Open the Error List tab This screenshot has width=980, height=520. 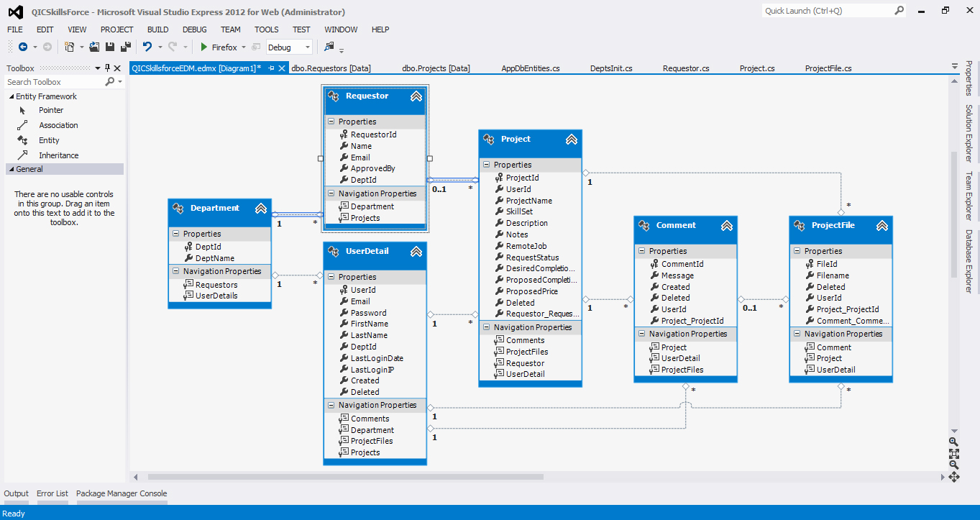(52, 493)
